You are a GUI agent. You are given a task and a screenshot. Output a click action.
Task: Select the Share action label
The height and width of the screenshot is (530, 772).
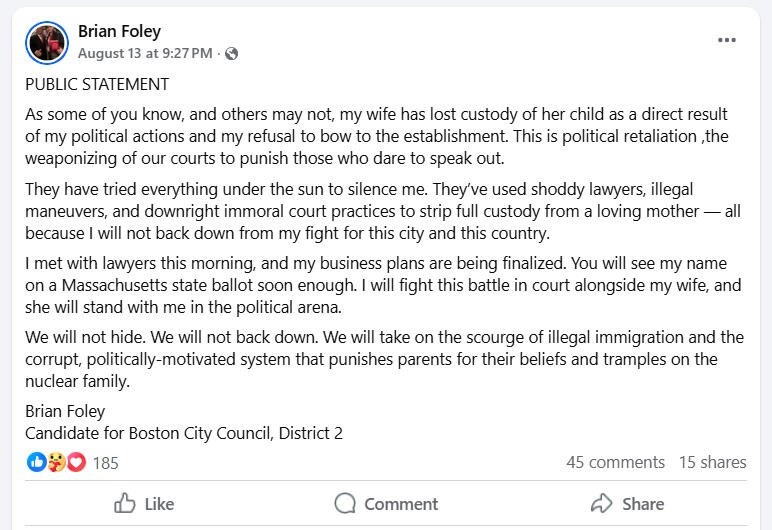643,504
